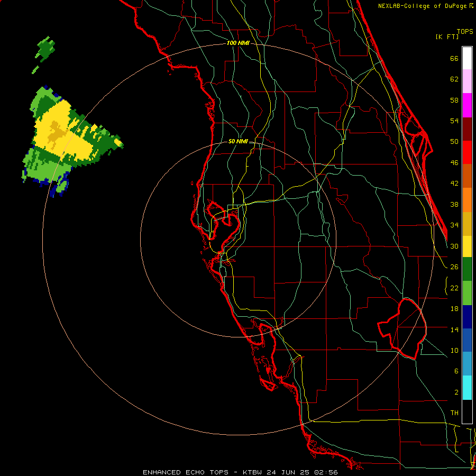Click the TH legend label
Image resolution: width=476 pixels, height=476 pixels.
(454, 413)
